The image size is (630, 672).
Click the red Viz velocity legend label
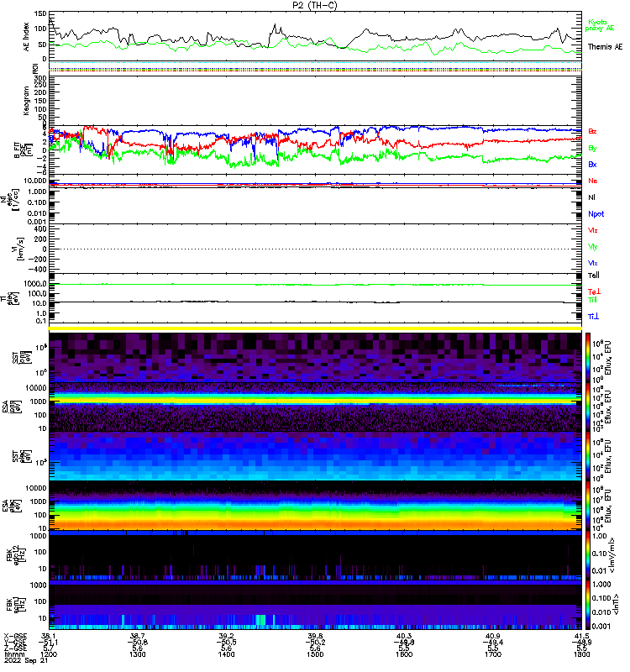coord(592,230)
